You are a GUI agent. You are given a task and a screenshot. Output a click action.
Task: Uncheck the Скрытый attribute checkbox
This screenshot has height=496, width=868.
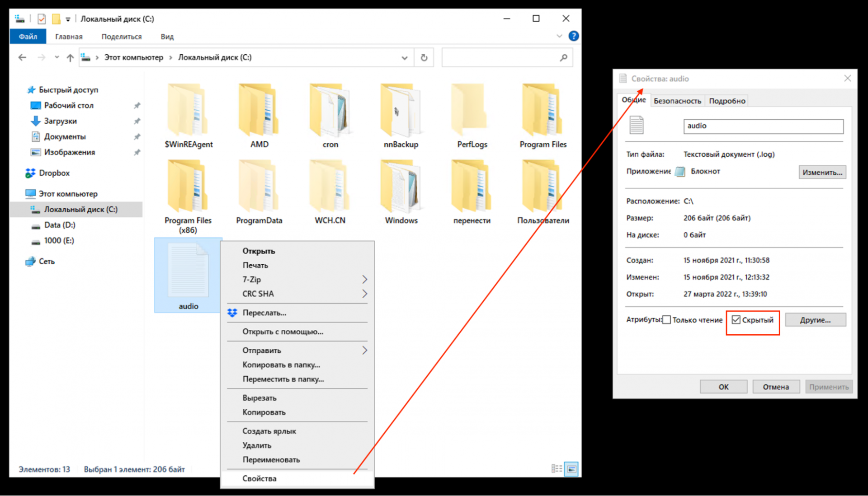click(736, 320)
